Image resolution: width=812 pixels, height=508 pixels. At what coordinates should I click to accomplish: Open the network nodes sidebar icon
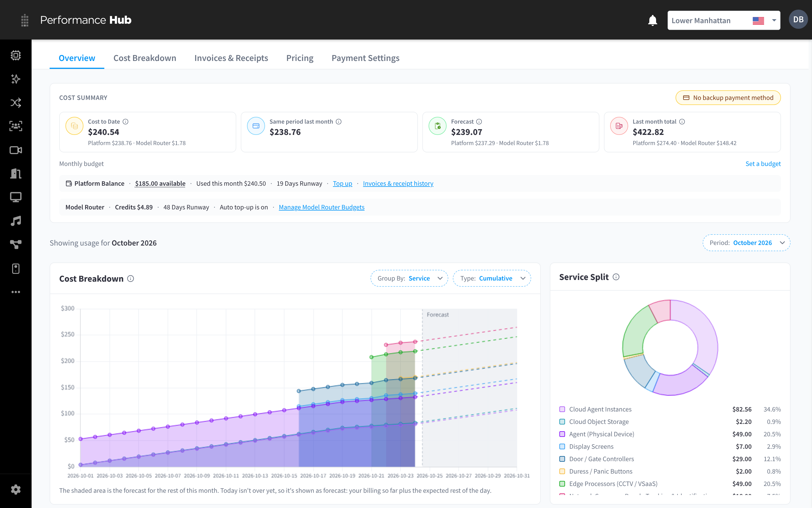[16, 244]
